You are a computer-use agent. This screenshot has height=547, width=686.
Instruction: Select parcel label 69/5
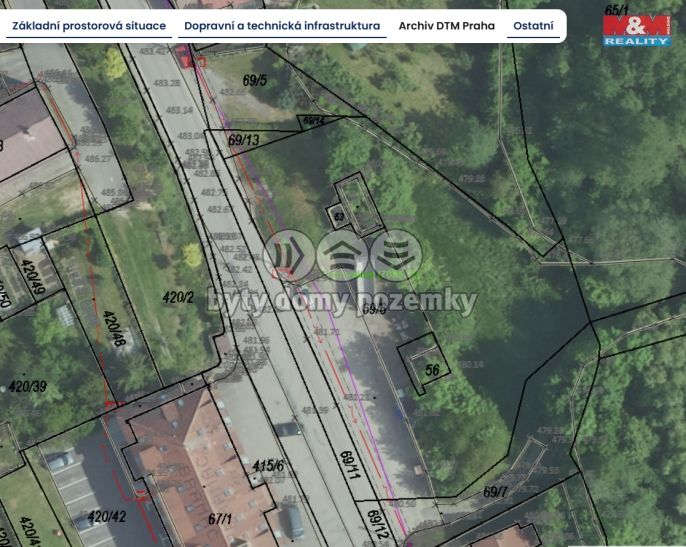click(255, 80)
